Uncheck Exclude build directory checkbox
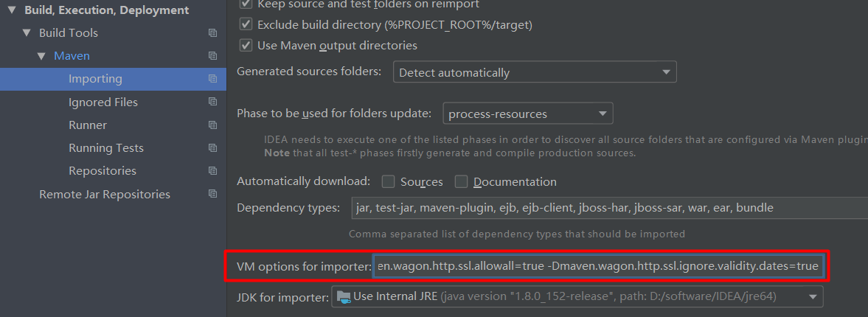The height and width of the screenshot is (317, 868). pos(246,24)
